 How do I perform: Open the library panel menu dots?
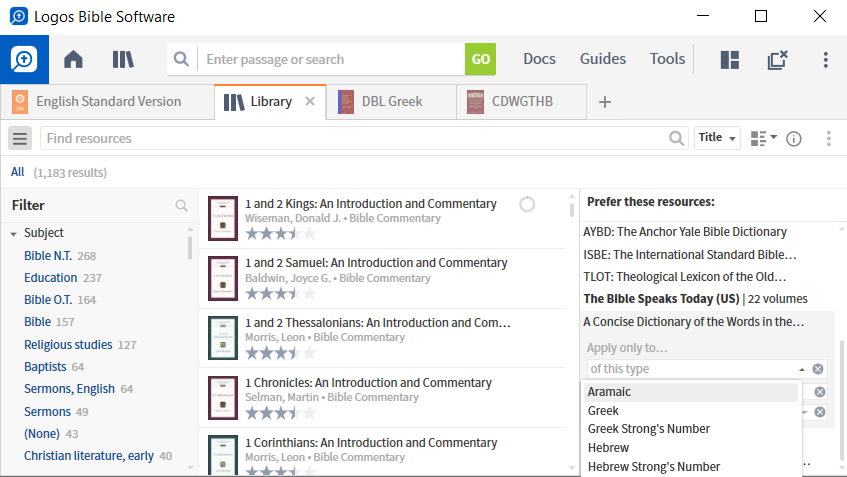[x=829, y=139]
